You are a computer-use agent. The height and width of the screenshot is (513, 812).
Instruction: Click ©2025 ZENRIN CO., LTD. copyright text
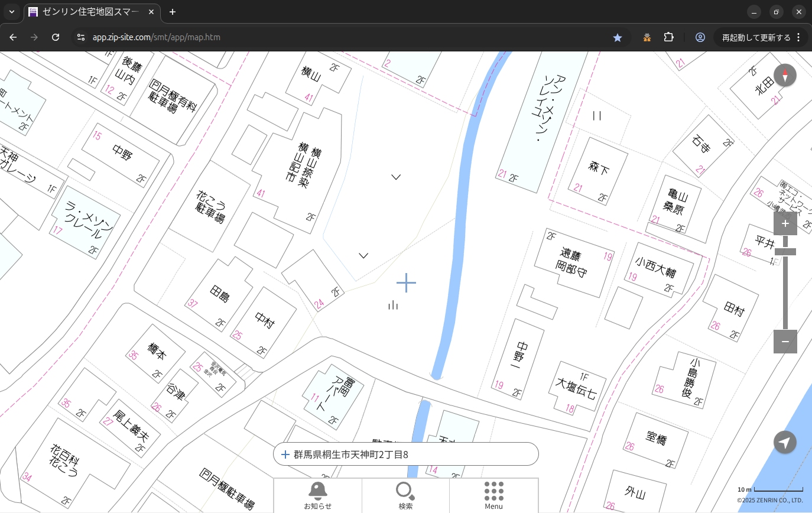click(x=769, y=501)
